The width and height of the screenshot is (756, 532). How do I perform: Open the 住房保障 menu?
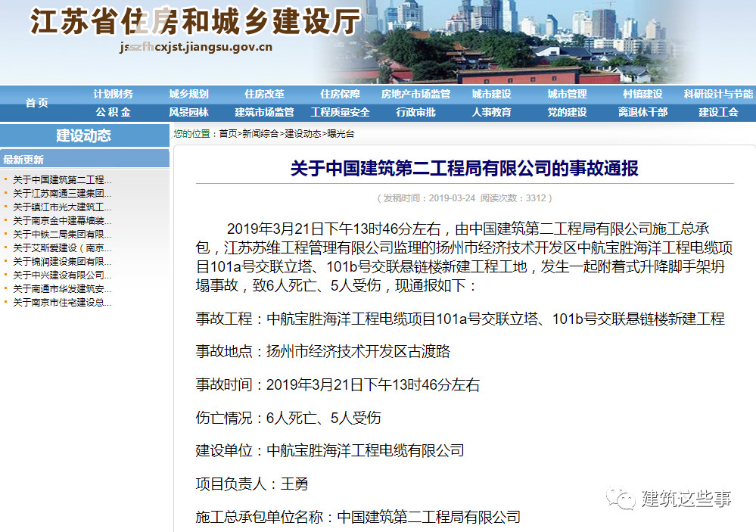point(340,94)
